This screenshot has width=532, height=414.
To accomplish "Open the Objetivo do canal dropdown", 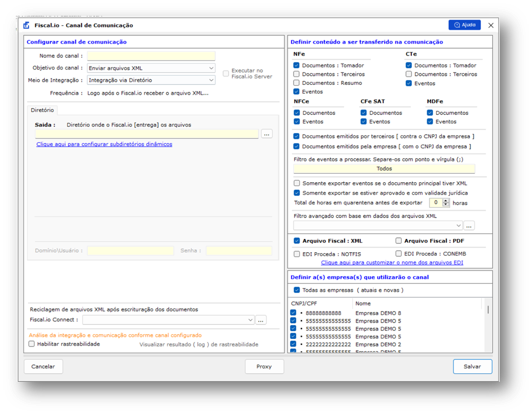I will click(x=151, y=68).
